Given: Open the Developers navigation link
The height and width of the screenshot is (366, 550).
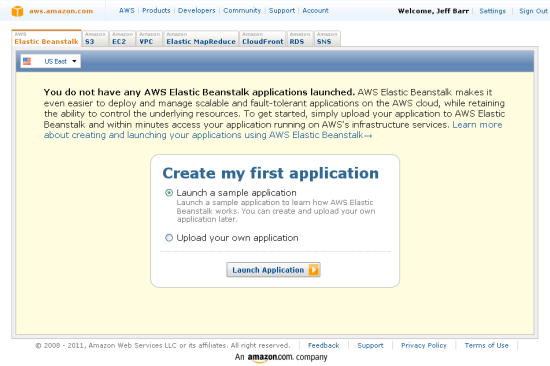Looking at the screenshot, I should point(196,11).
